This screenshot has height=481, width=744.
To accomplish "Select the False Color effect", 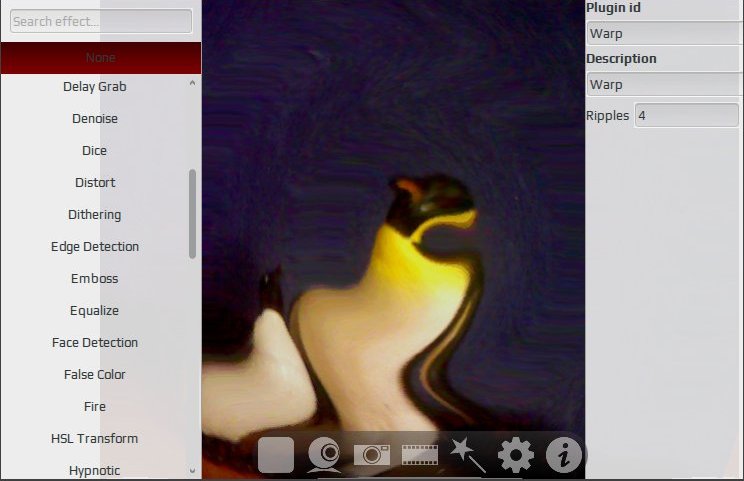I will pyautogui.click(x=94, y=375).
